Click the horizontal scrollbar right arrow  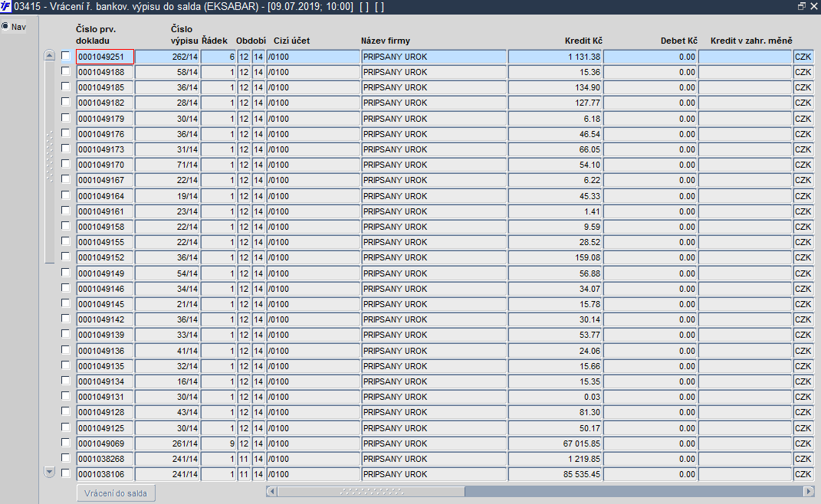tap(809, 492)
